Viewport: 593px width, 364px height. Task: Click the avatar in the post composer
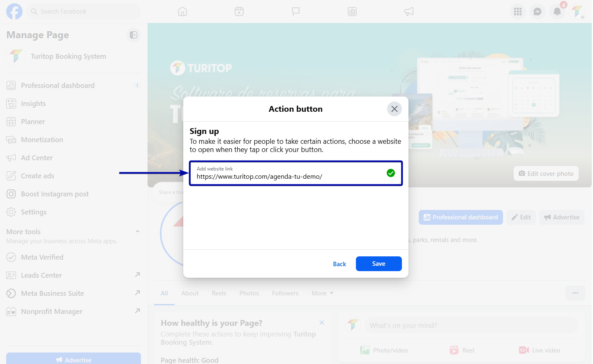(353, 325)
